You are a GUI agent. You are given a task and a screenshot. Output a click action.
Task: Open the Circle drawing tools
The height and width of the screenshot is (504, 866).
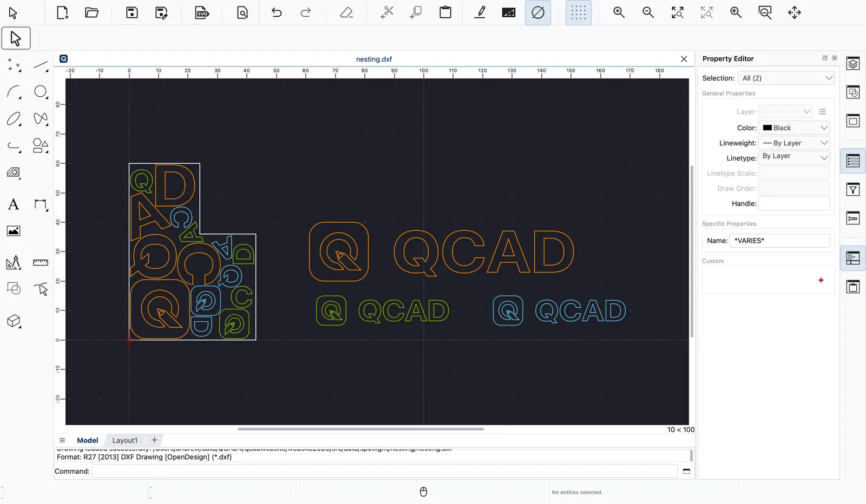41,92
